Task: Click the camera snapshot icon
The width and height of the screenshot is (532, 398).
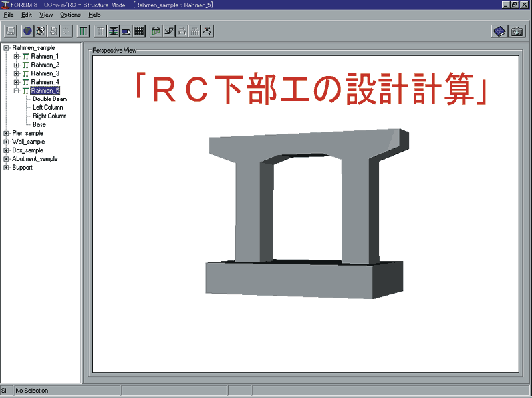Action: 517,31
